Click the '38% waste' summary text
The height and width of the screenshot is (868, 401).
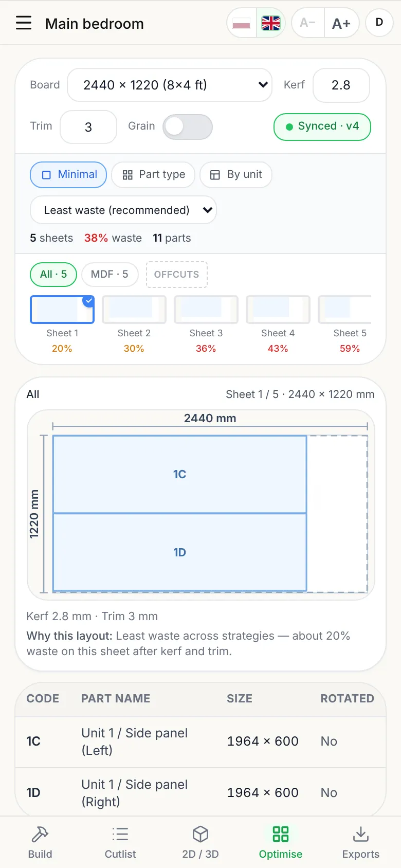[x=113, y=238]
